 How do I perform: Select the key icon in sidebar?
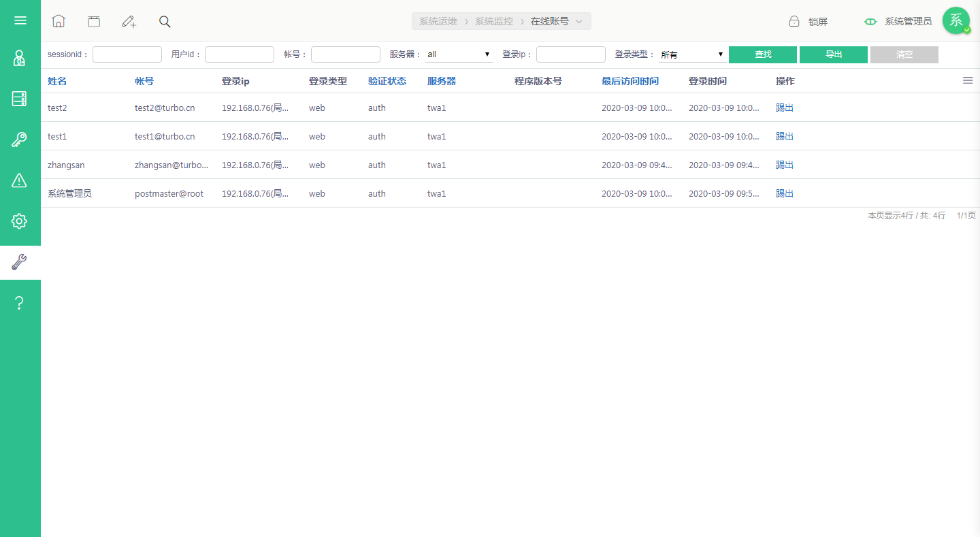pyautogui.click(x=20, y=140)
